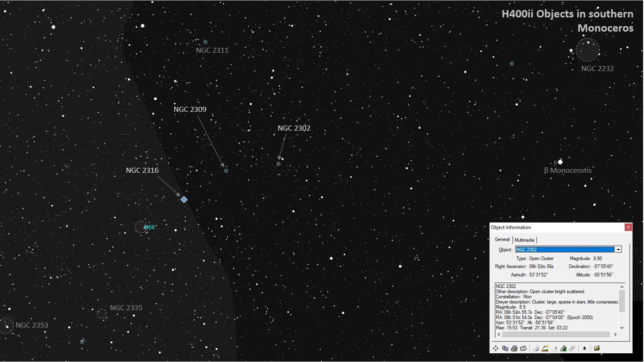Copy object information to clipboard icon
Image resolution: width=644 pixels, height=362 pixels.
[505, 348]
